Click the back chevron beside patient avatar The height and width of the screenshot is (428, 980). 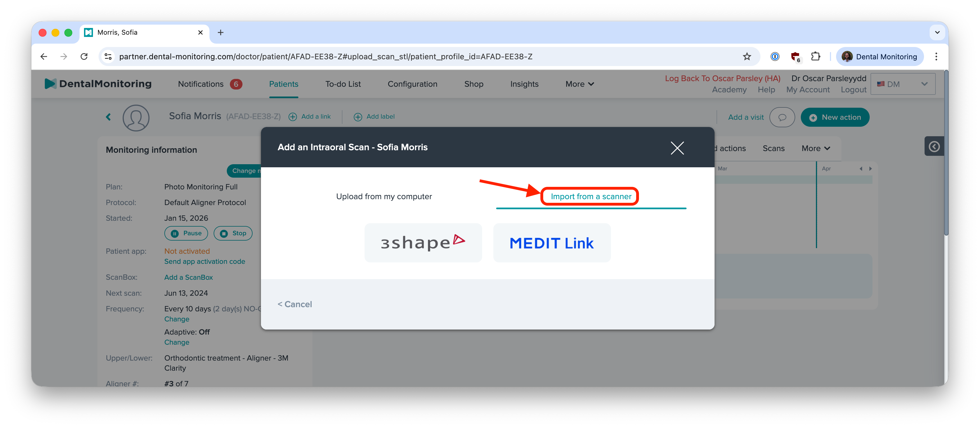pos(108,117)
